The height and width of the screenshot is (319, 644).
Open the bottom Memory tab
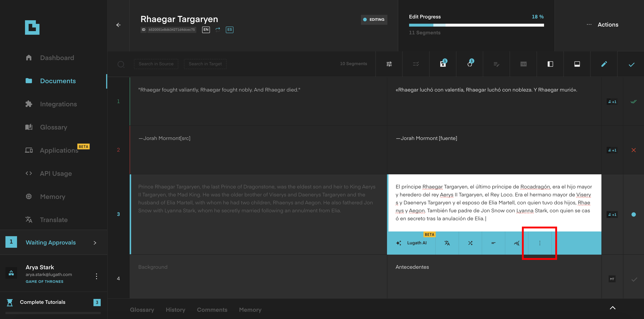pyautogui.click(x=250, y=310)
